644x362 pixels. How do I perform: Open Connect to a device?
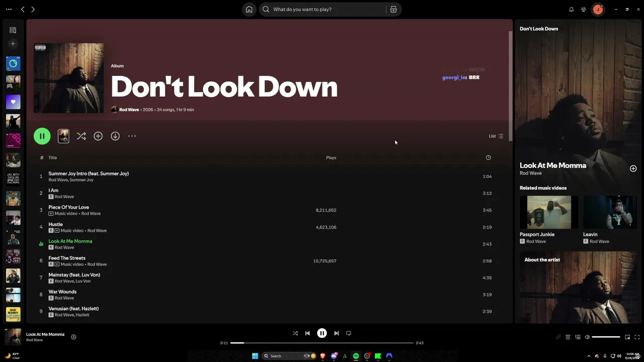(x=578, y=337)
